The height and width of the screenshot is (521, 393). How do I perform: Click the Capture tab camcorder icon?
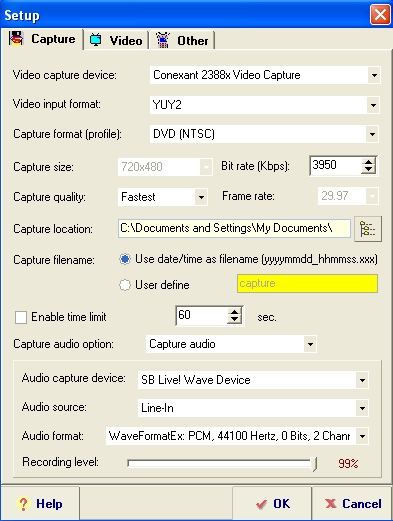(16, 39)
